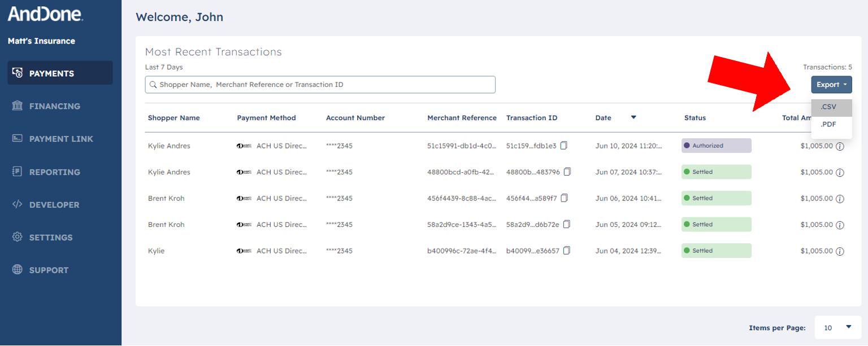Open the Export dropdown
868x346 pixels.
pyautogui.click(x=831, y=84)
